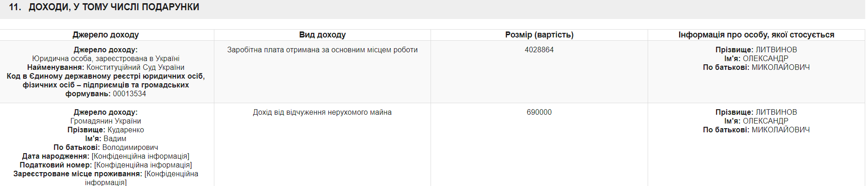Click МИКОЛАЙОВИЧ patronymic in the salary row

pyautogui.click(x=780, y=68)
